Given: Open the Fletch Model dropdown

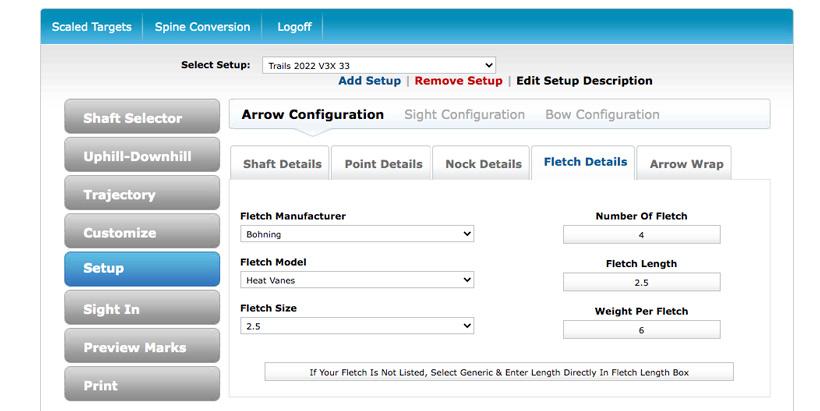Looking at the screenshot, I should (357, 280).
